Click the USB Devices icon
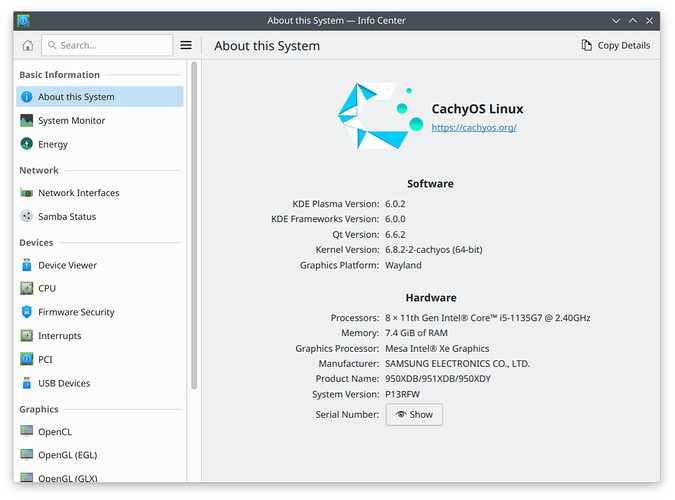Screen dimensions: 675x500 tap(27, 384)
